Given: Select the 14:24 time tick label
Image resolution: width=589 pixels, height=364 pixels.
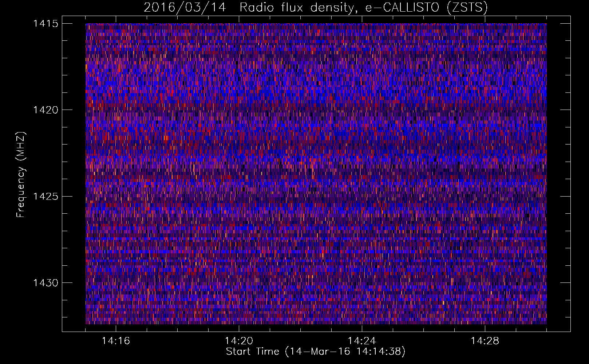Looking at the screenshot, I should point(362,341).
